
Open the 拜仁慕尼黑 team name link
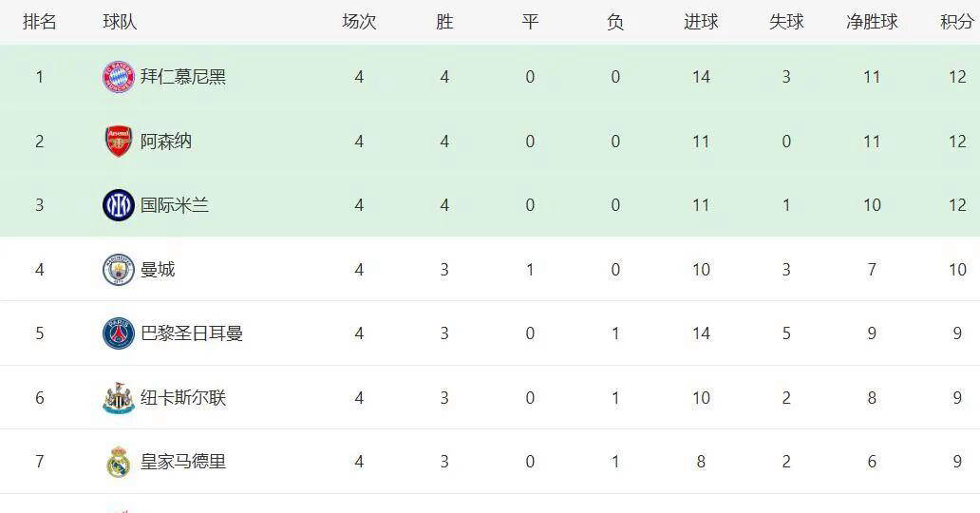click(183, 77)
